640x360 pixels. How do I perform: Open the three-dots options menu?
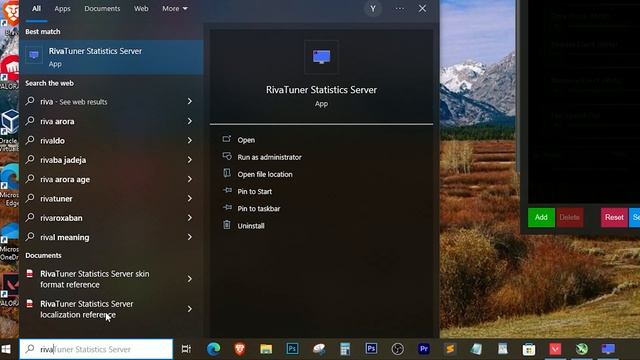(400, 9)
